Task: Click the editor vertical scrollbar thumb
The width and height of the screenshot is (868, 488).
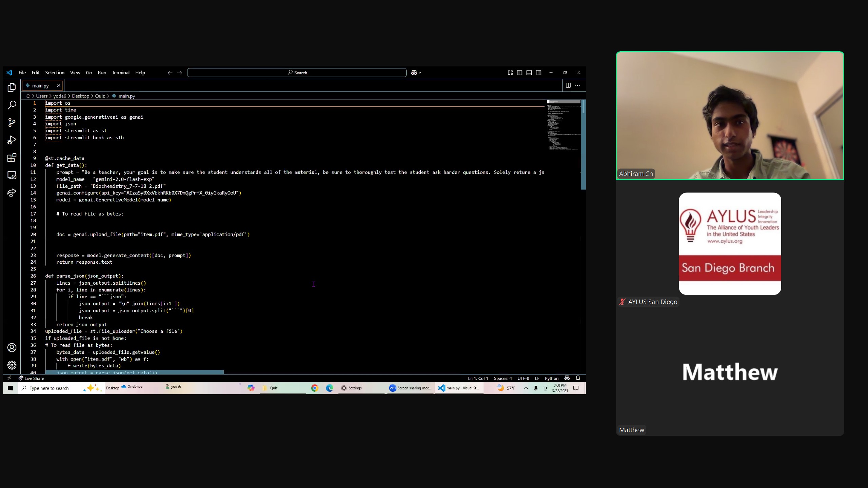Action: 583,145
